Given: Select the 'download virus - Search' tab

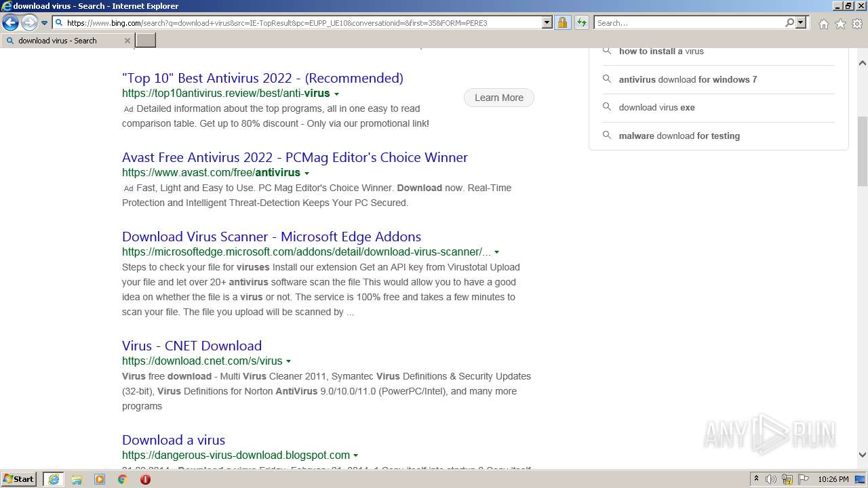Looking at the screenshot, I should 66,41.
